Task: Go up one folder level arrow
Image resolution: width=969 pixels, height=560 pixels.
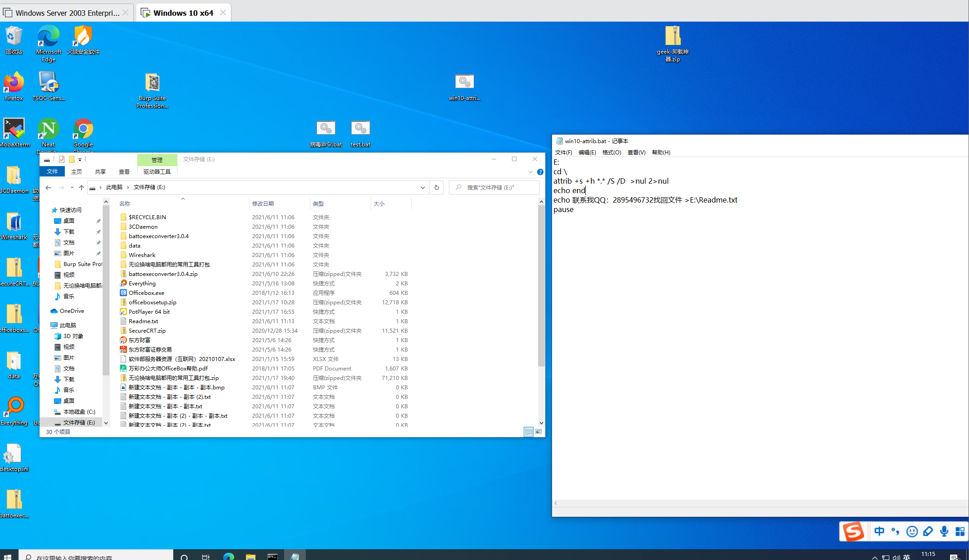Action: coord(82,187)
